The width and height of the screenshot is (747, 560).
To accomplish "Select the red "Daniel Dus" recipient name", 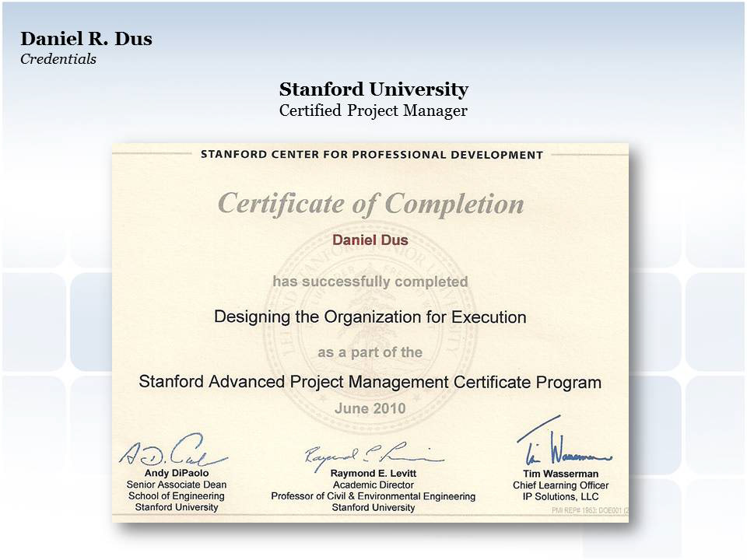I will click(x=370, y=240).
